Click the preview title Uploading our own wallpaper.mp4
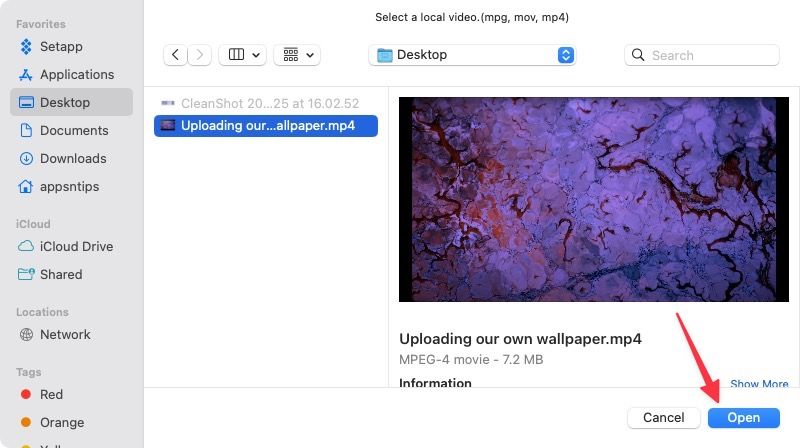Screen dimensions: 800x448 pyautogui.click(x=520, y=339)
